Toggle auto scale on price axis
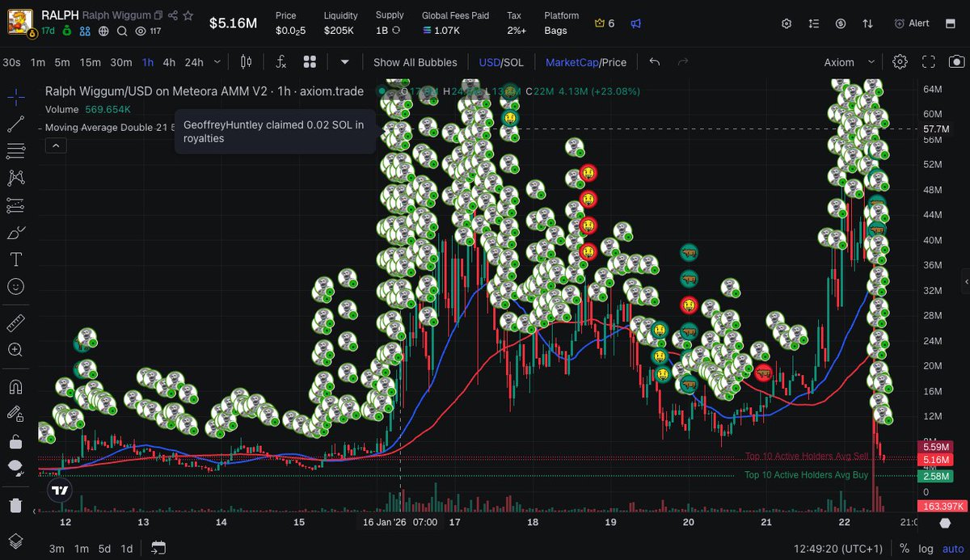Viewport: 970px width, 560px height. point(953,549)
